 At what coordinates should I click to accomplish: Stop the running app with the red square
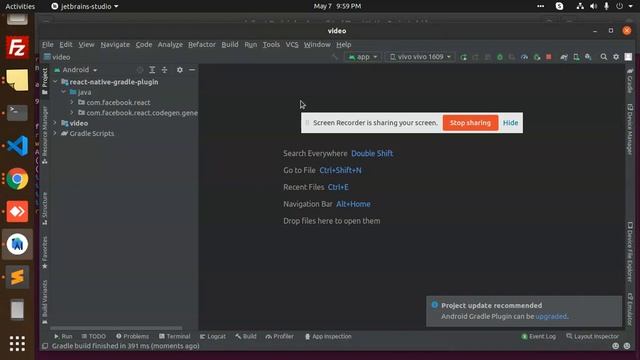[x=549, y=57]
